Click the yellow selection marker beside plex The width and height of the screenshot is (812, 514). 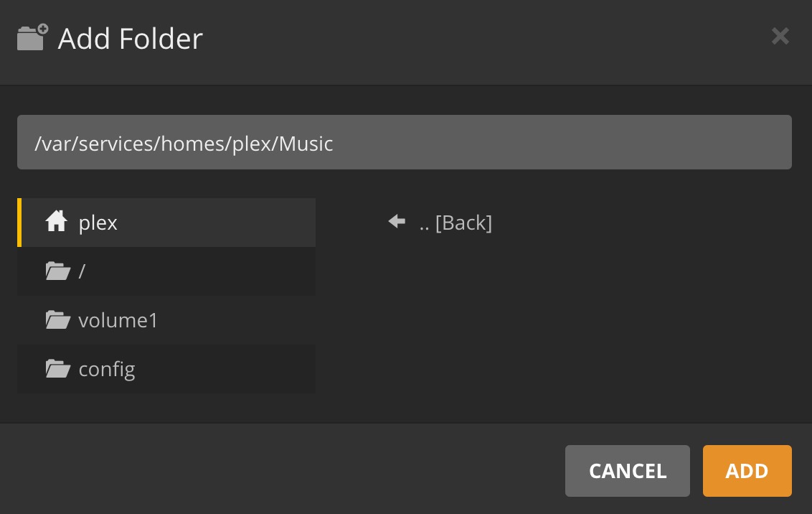click(x=19, y=223)
